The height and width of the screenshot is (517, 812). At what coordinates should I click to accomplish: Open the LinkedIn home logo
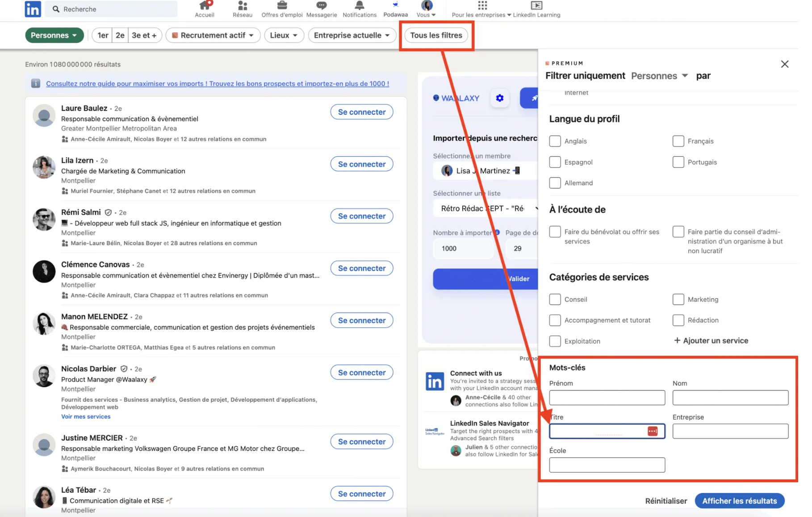33,9
